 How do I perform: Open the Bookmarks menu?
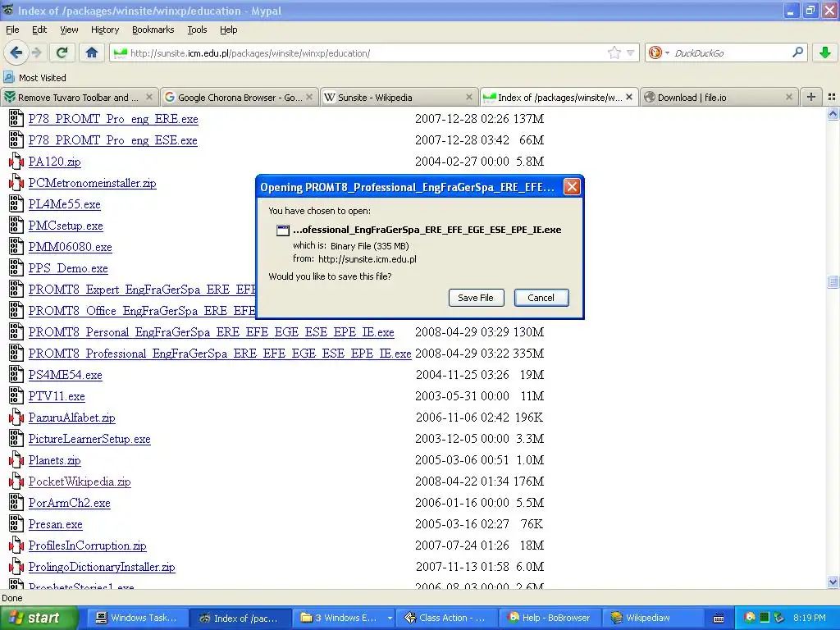coord(153,30)
